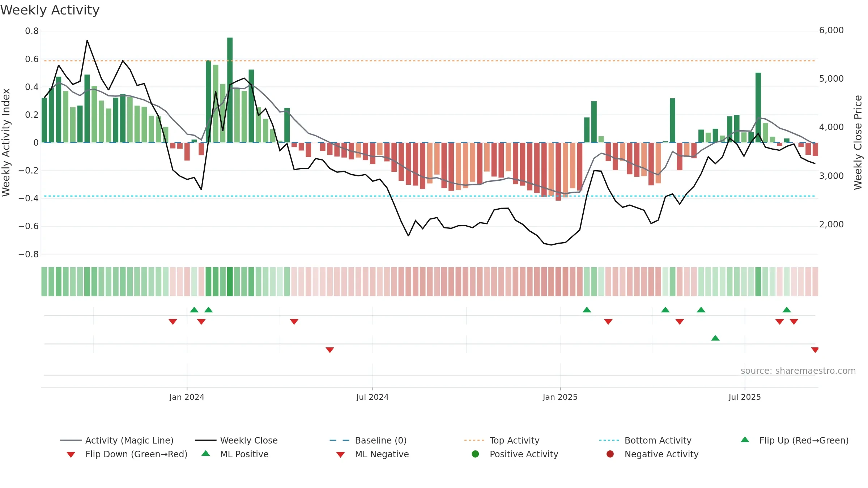
Task: Toggle Top Activity in the legend
Action: [x=502, y=440]
